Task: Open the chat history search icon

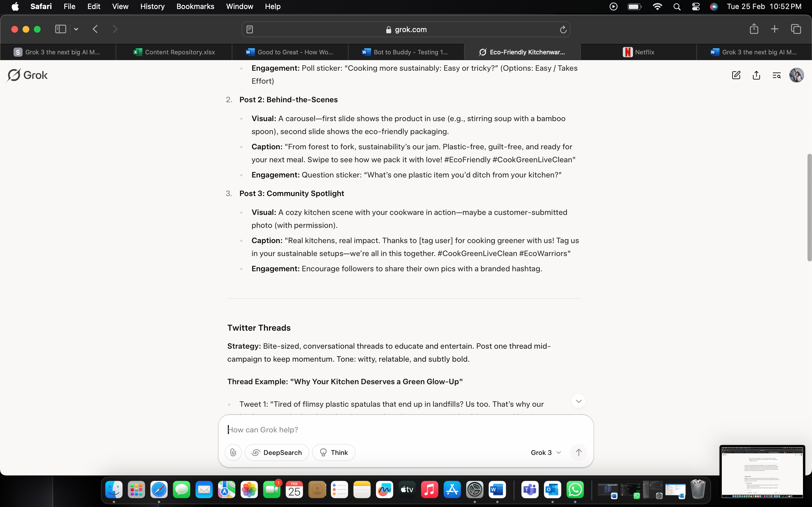Action: 776,75
